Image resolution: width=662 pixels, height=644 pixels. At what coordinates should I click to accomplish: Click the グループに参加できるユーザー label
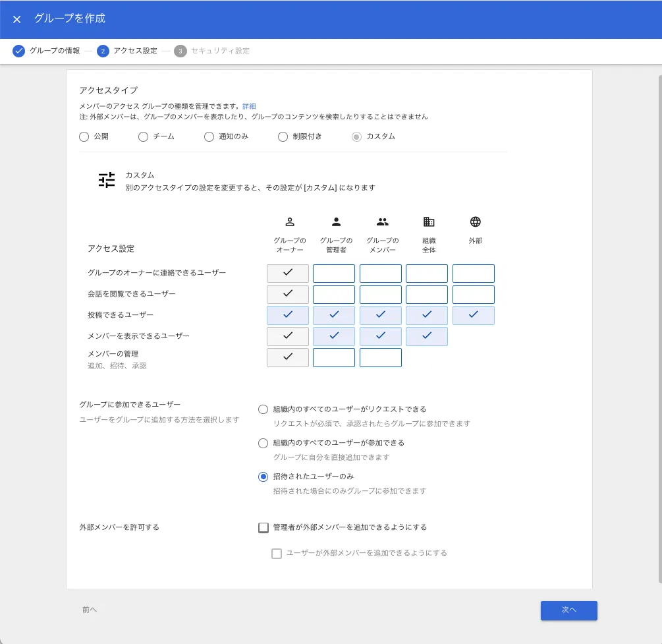(x=130, y=405)
